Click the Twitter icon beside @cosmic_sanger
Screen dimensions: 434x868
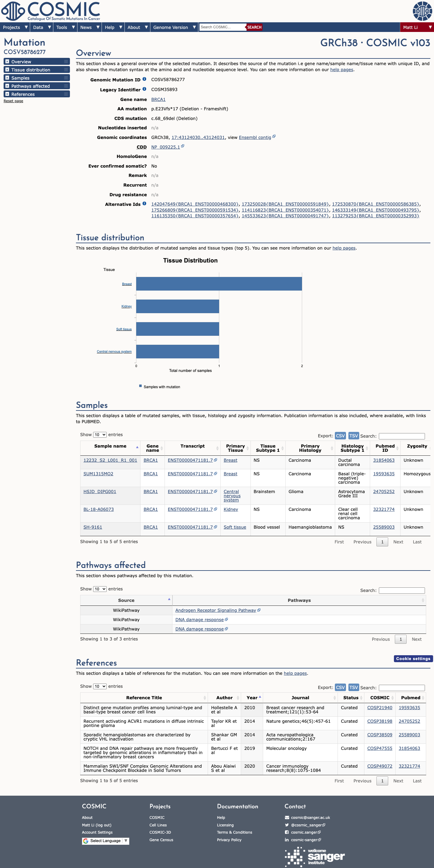tap(287, 825)
